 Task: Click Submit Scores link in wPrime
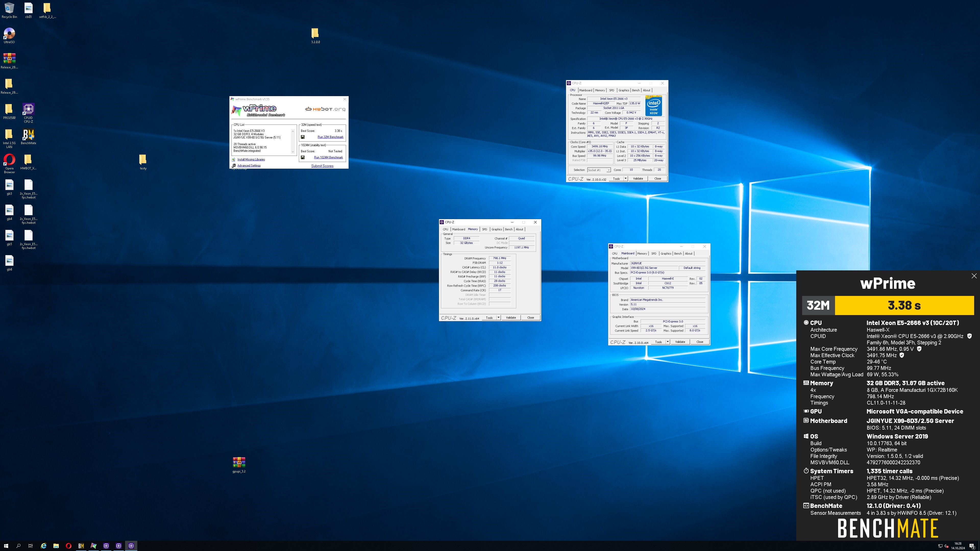point(322,166)
